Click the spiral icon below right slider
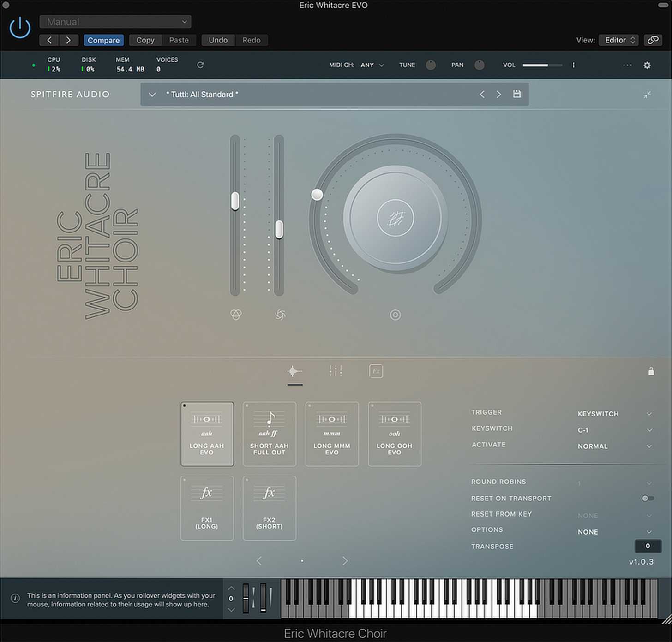 280,315
